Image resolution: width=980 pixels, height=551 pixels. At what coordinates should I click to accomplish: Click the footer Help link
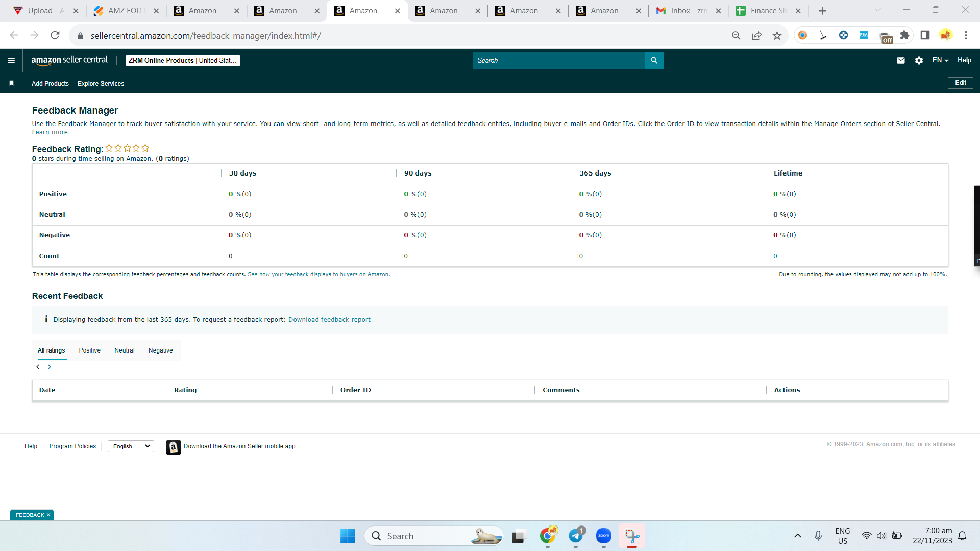tap(31, 446)
